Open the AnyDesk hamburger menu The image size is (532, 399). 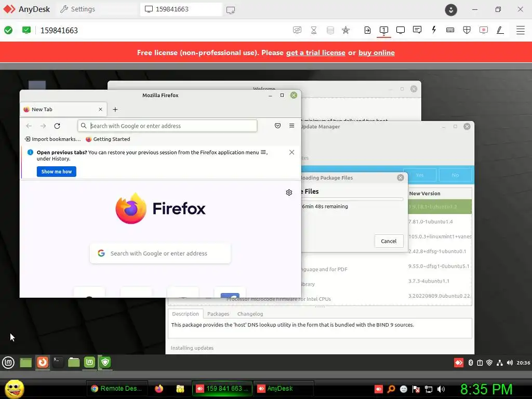coord(521,30)
